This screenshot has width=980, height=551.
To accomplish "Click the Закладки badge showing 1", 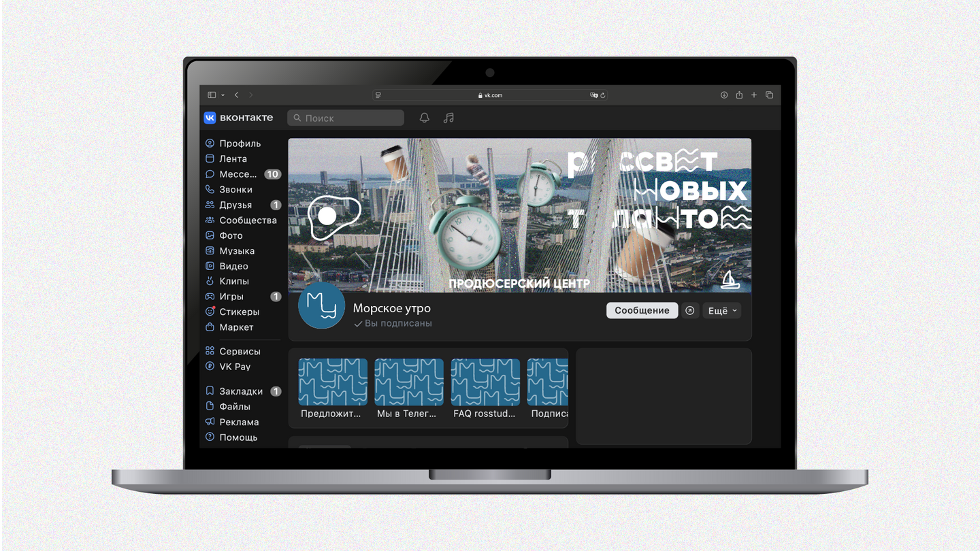I will tap(276, 391).
